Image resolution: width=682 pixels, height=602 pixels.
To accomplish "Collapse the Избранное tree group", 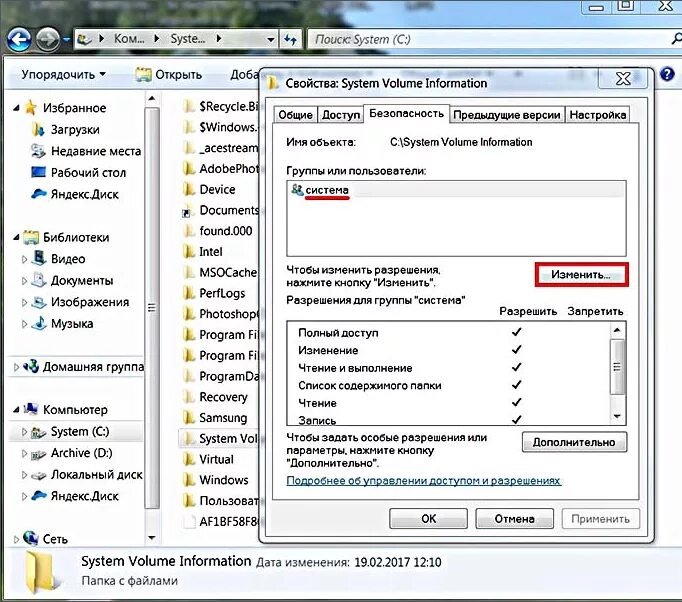I will click(x=16, y=108).
